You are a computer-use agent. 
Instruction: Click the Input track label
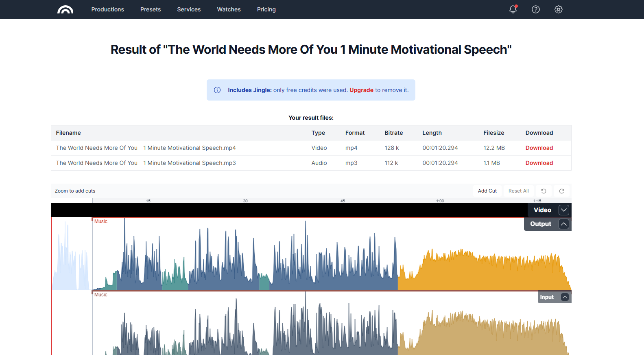pyautogui.click(x=547, y=297)
